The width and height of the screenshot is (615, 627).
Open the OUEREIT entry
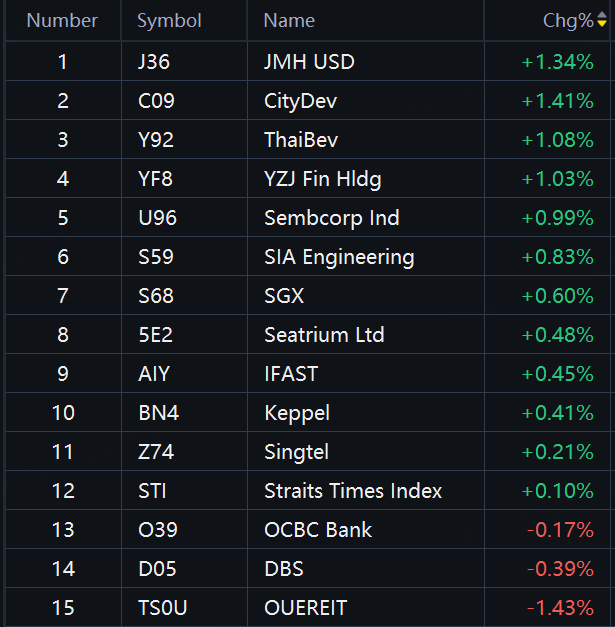point(305,608)
